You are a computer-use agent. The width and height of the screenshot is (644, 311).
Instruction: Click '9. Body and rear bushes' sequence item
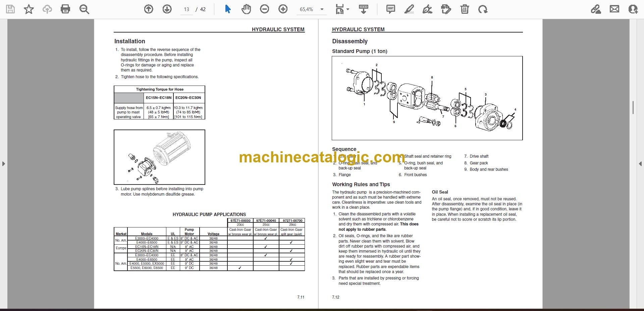486,169
